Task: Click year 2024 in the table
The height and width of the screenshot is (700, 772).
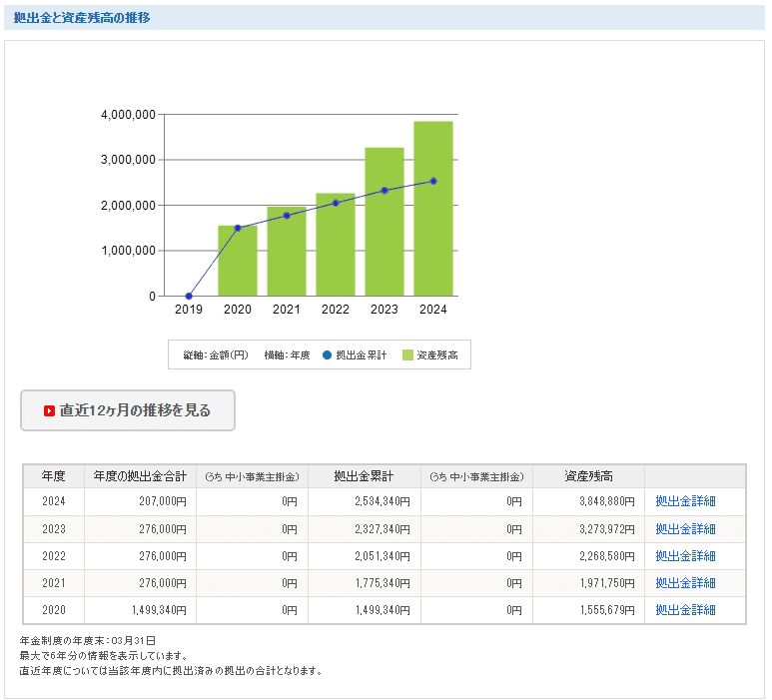Action: pos(54,501)
